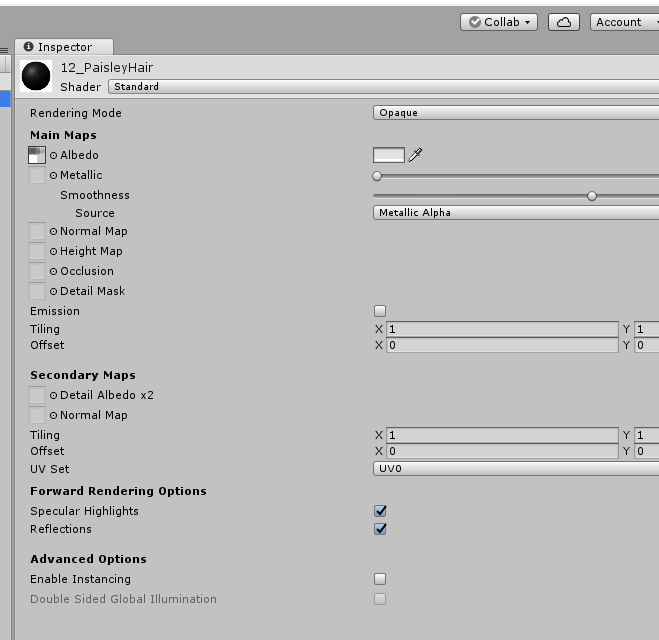Switch to the Inspector tab
659x640 pixels.
[64, 47]
